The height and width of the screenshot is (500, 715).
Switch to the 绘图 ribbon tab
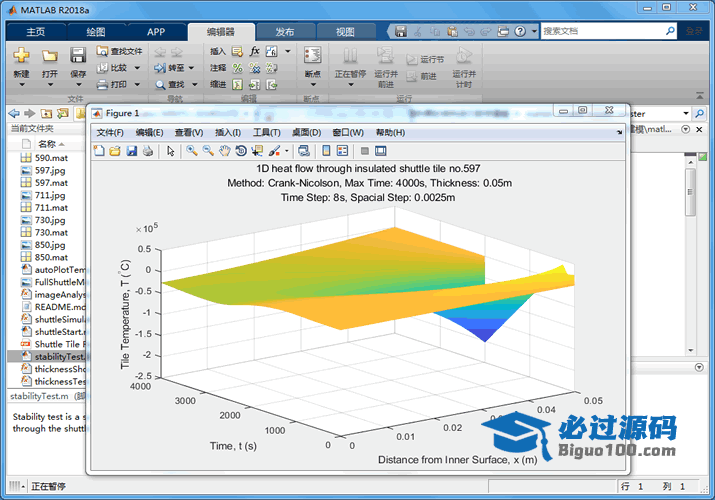tap(96, 32)
